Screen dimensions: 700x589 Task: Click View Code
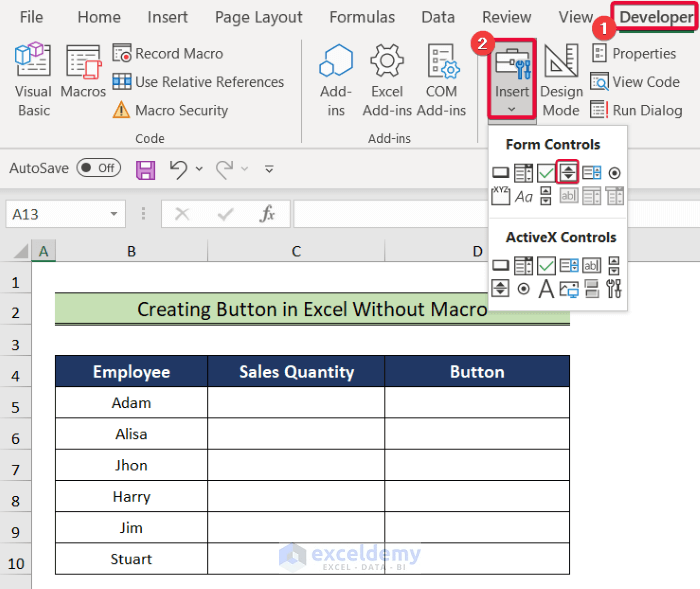pyautogui.click(x=635, y=82)
